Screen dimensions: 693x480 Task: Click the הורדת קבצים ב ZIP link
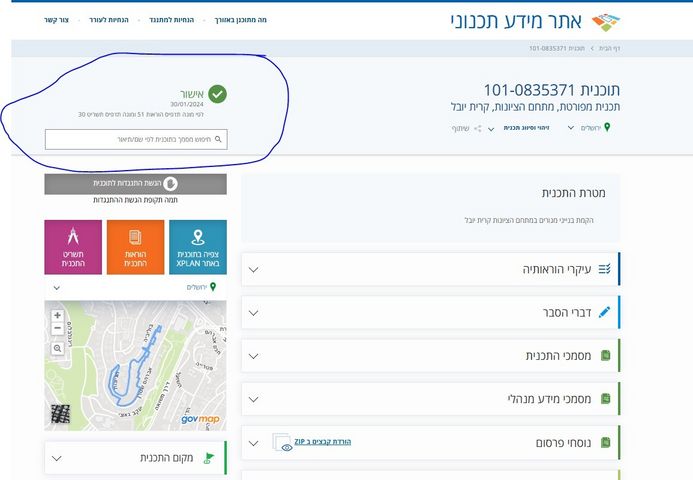click(x=322, y=441)
